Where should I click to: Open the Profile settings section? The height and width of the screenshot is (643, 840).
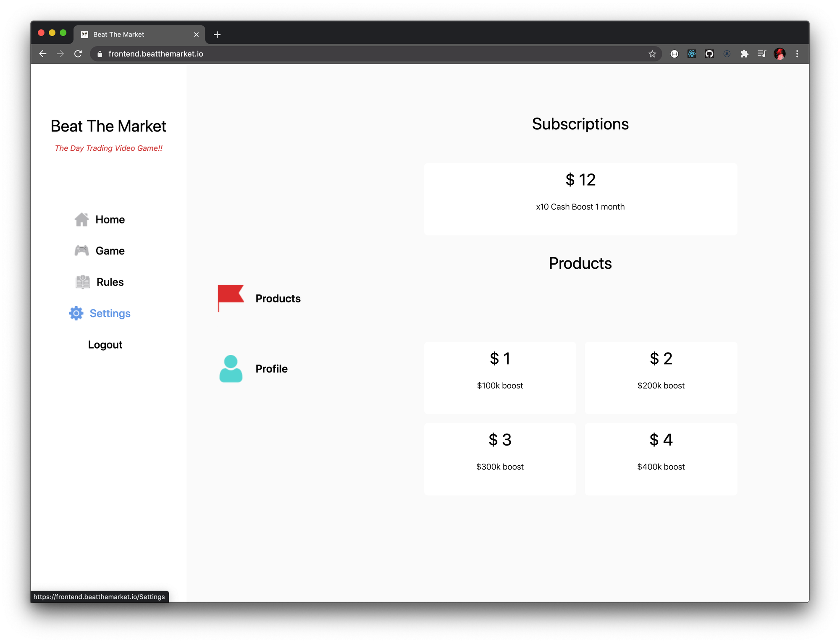(271, 369)
